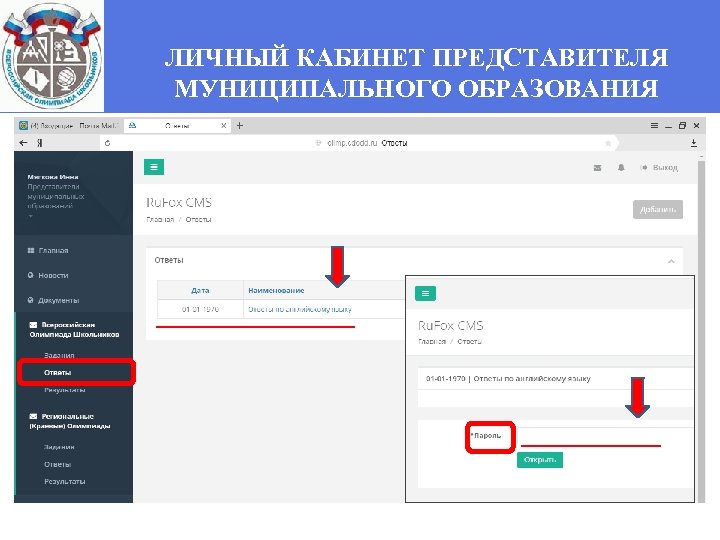Image resolution: width=720 pixels, height=540 pixels.
Task: Click the exit icon beside Выход
Action: click(x=644, y=168)
